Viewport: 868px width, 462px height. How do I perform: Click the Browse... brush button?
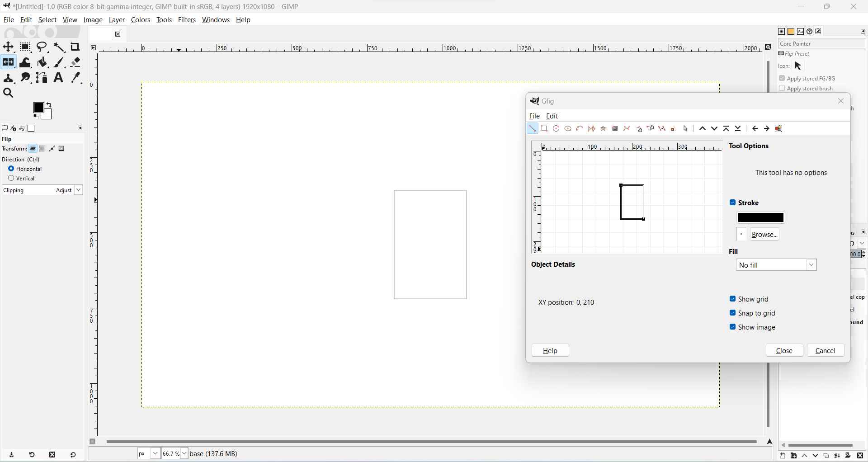pyautogui.click(x=765, y=235)
